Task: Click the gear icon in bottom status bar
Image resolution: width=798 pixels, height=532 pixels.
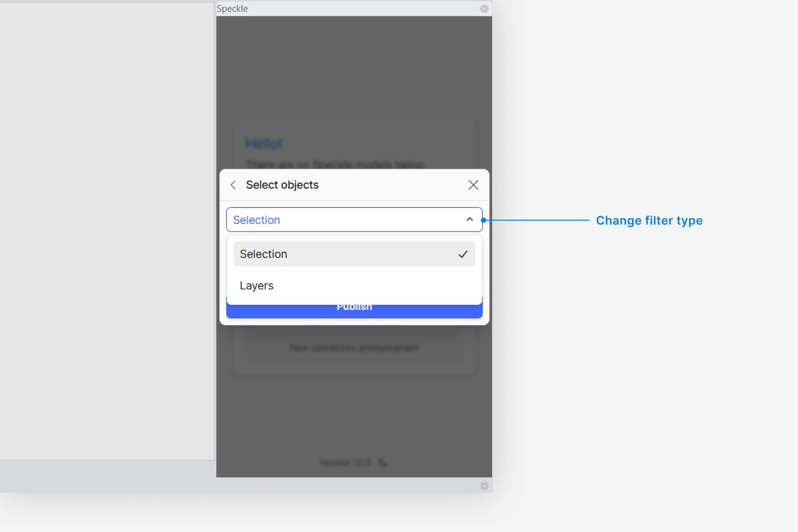Action: [484, 486]
